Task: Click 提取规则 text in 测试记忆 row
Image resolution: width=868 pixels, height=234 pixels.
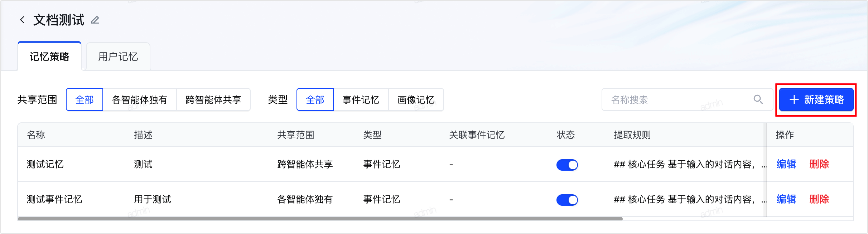Action: pos(690,164)
